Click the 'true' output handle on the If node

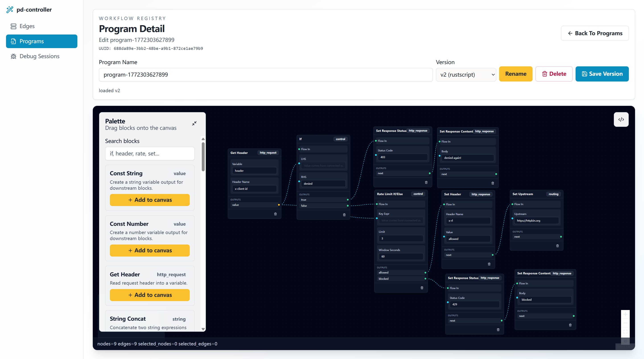pyautogui.click(x=348, y=200)
